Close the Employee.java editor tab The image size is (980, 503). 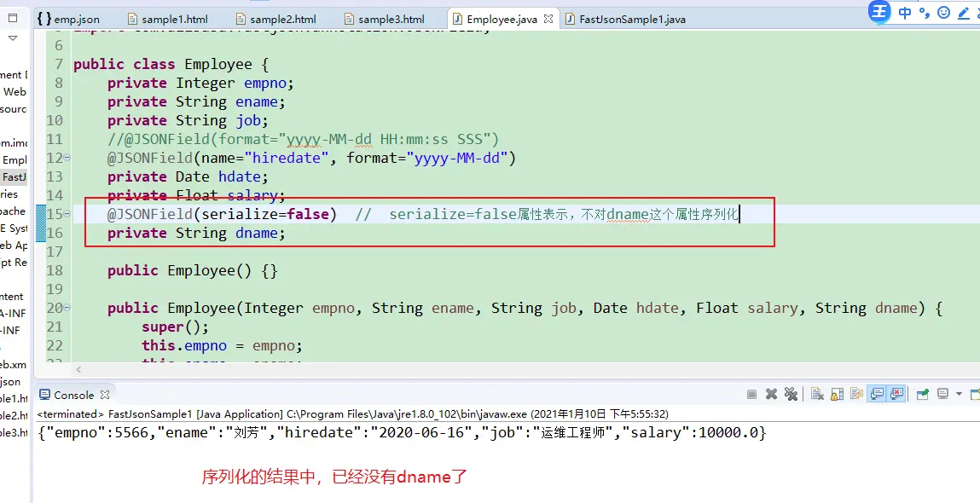[548, 19]
